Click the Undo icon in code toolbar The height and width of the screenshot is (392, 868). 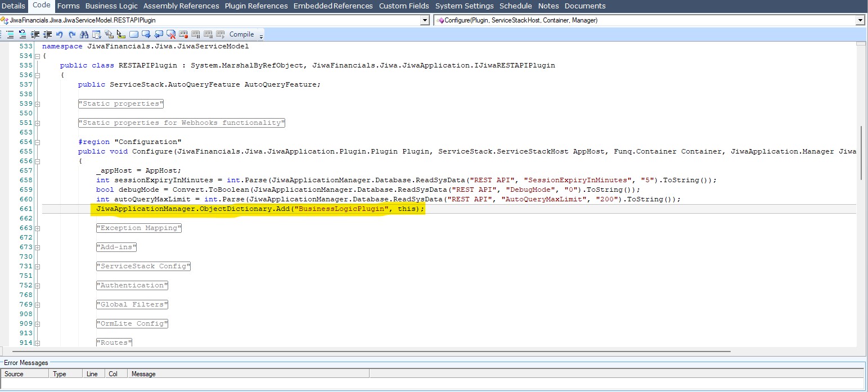60,34
